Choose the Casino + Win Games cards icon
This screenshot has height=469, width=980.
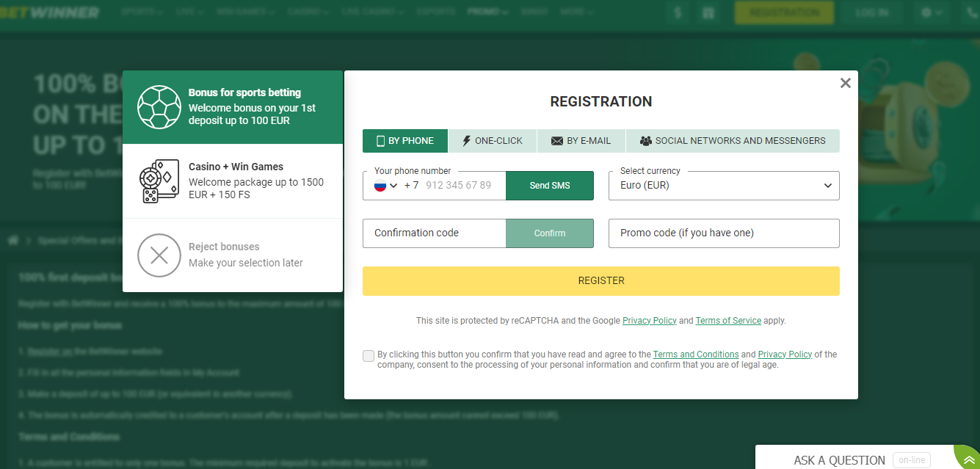[159, 181]
